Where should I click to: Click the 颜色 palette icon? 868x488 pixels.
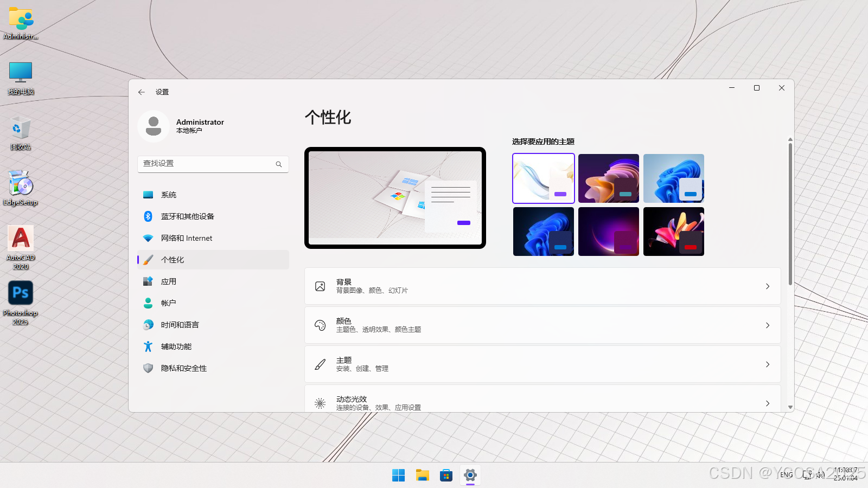click(320, 325)
